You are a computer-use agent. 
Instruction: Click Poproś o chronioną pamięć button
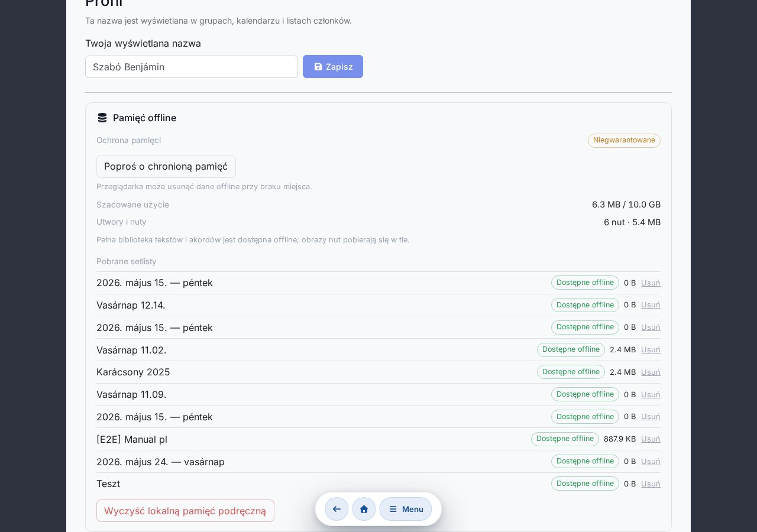166,166
